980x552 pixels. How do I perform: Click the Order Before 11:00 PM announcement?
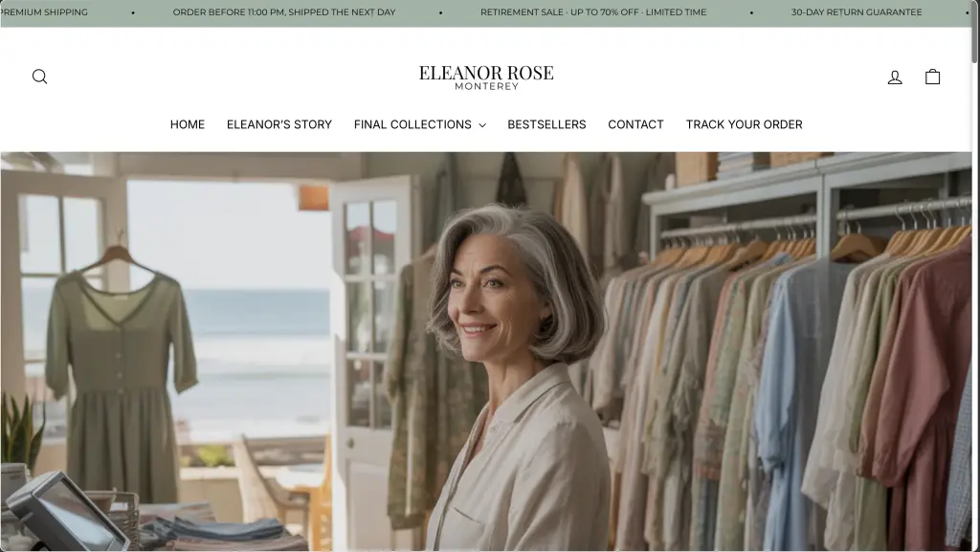click(283, 11)
